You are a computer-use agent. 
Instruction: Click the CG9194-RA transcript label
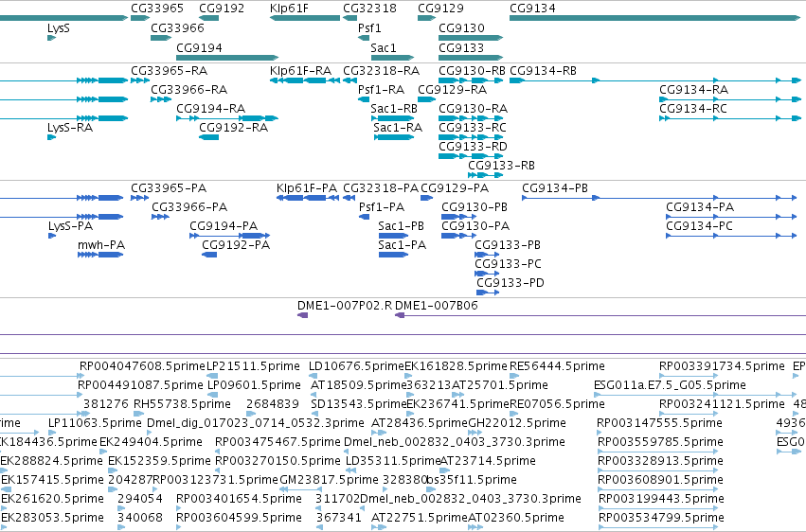(x=211, y=109)
